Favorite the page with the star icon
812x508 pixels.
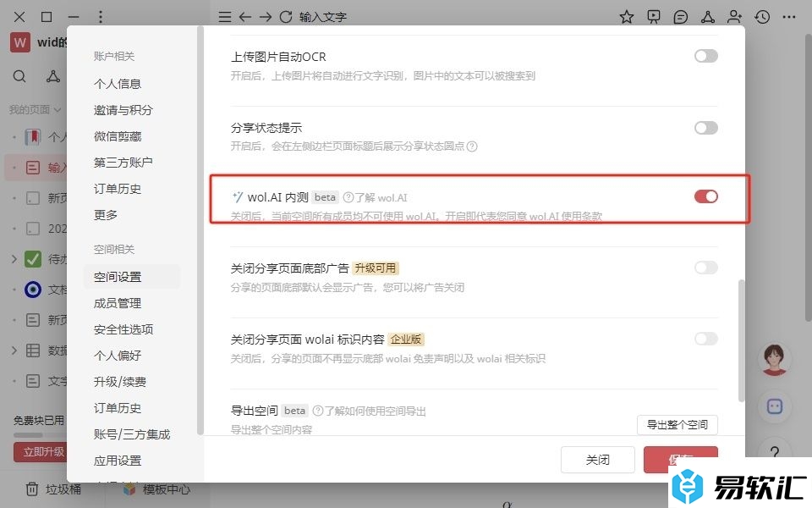(x=627, y=17)
